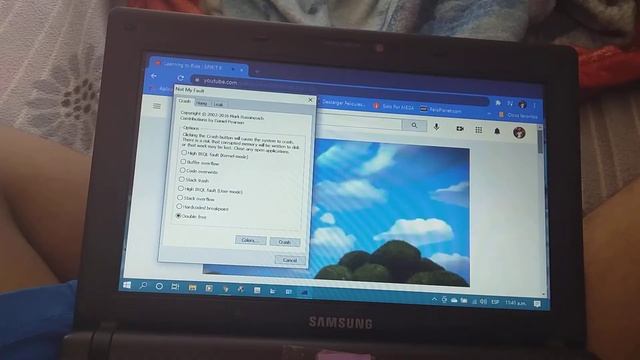This screenshot has height=360, width=640.
Task: Open Cortana circle on taskbar
Action: (159, 287)
